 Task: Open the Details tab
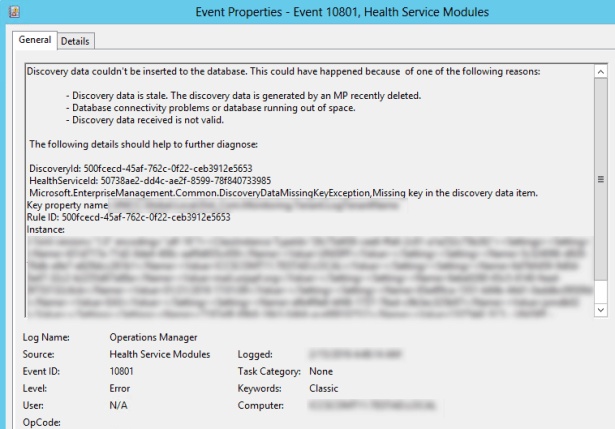click(x=75, y=41)
